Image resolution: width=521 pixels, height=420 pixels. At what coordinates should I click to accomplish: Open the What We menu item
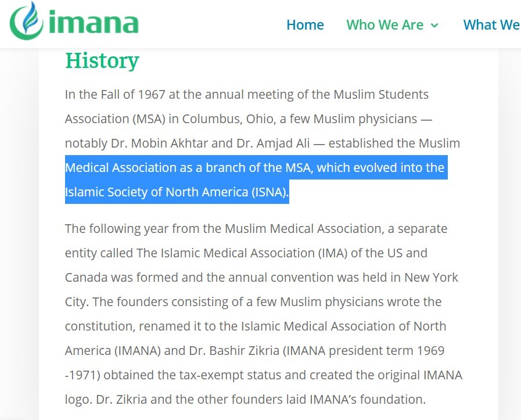(492, 25)
